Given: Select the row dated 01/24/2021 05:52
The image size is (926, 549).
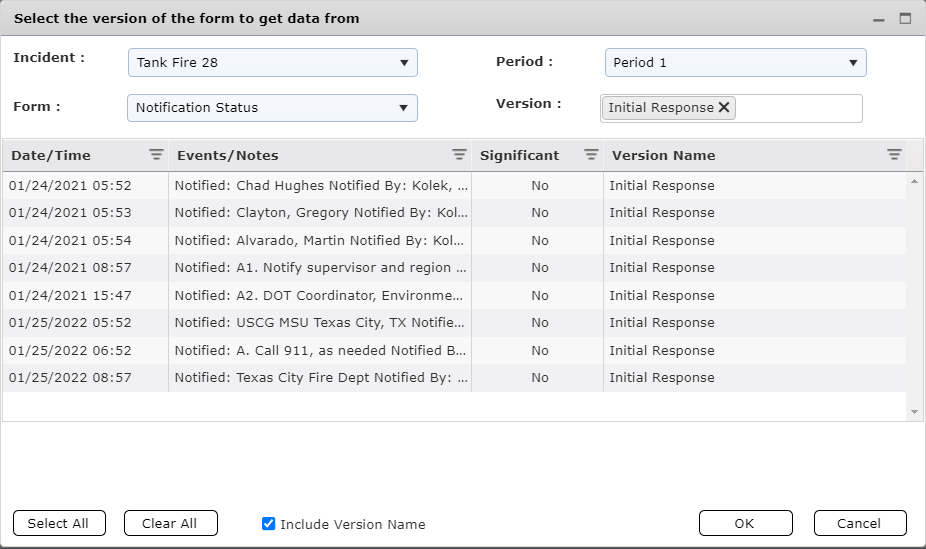Looking at the screenshot, I should (x=454, y=185).
